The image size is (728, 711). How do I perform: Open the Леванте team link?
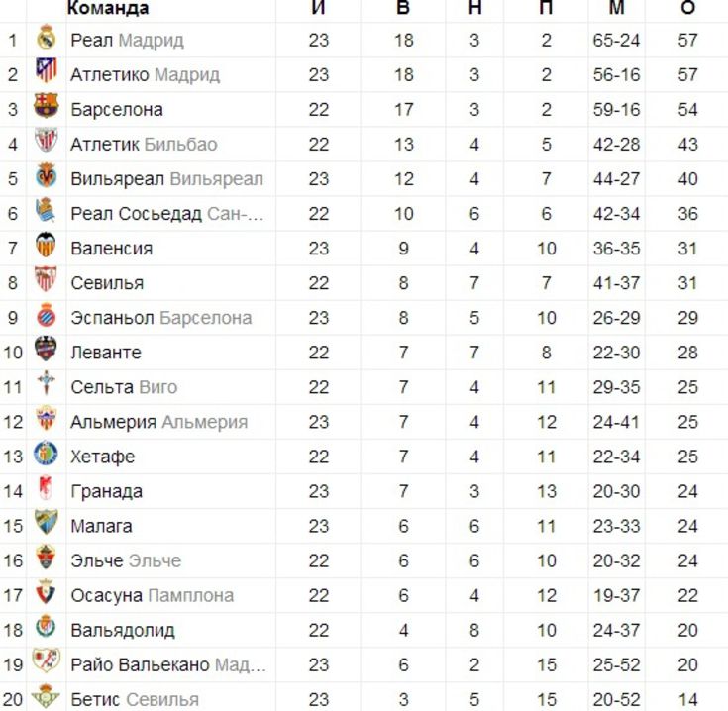pos(106,353)
